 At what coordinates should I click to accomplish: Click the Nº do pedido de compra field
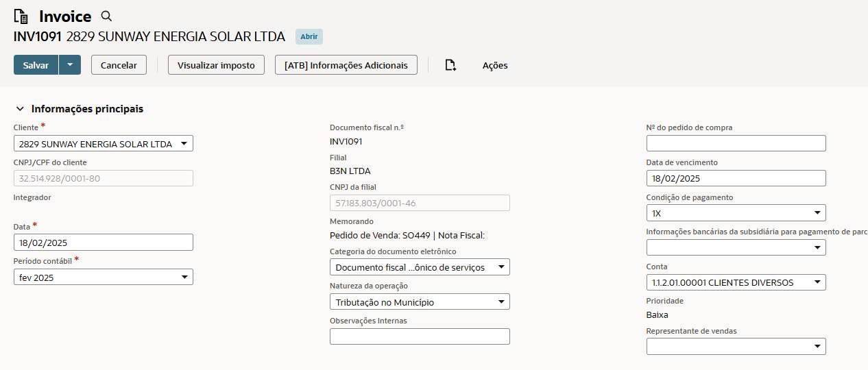click(x=736, y=143)
